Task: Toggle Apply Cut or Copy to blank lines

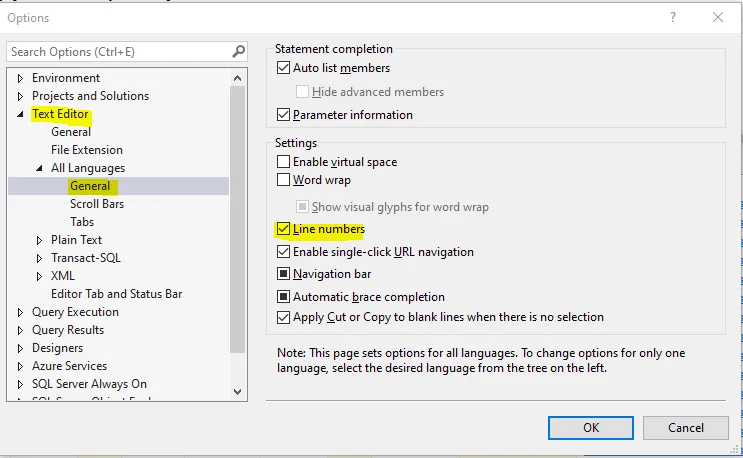Action: (283, 317)
